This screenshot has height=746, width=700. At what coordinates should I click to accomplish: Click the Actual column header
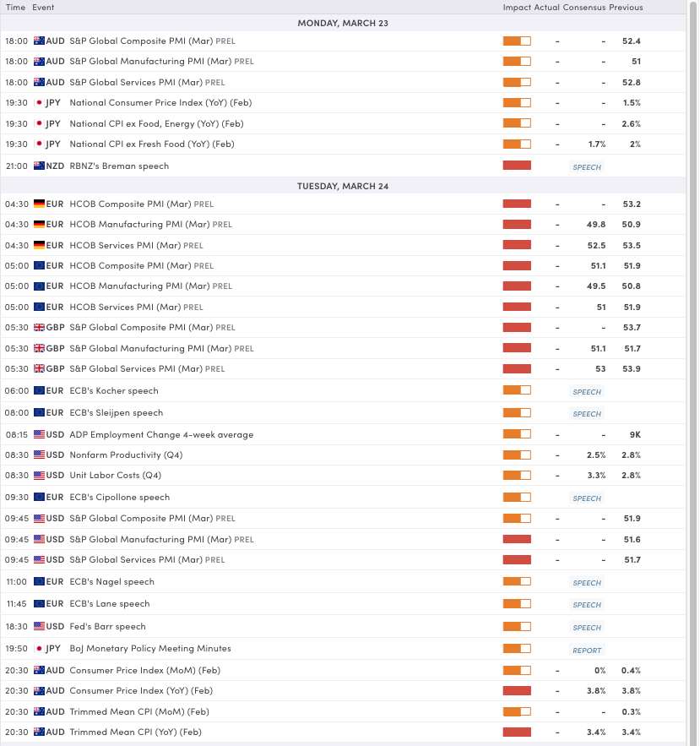(x=547, y=7)
